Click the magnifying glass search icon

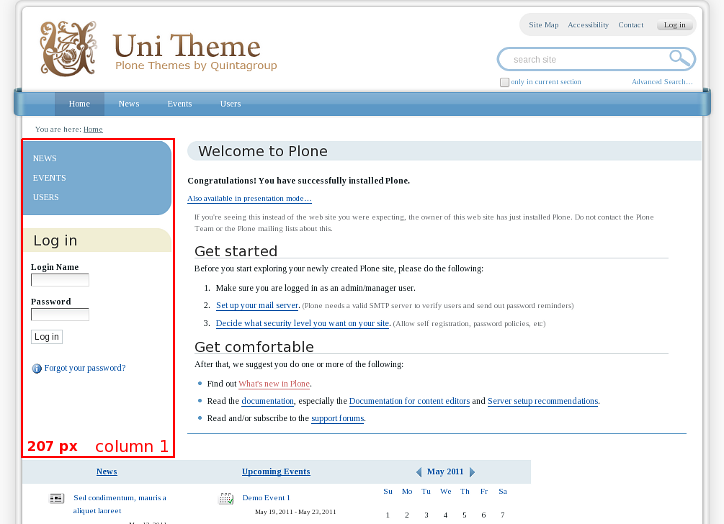tap(679, 59)
